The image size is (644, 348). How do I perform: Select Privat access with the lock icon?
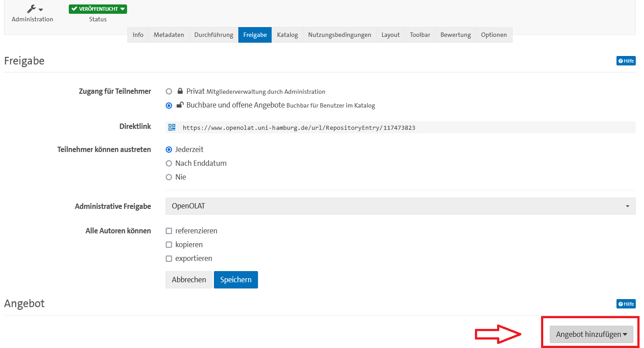[169, 92]
